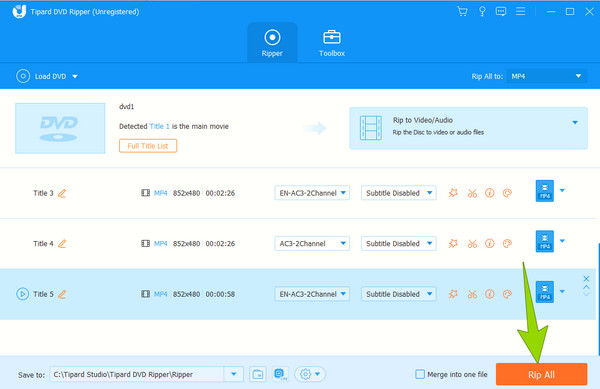Show Title 3 media info icon
Image resolution: width=600 pixels, height=389 pixels.
coord(490,193)
